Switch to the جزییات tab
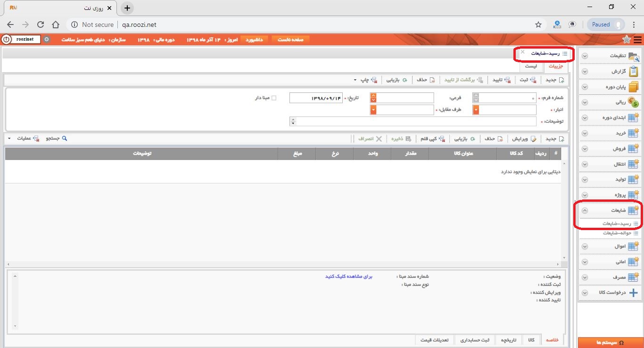This screenshot has width=644, height=348. click(x=556, y=66)
